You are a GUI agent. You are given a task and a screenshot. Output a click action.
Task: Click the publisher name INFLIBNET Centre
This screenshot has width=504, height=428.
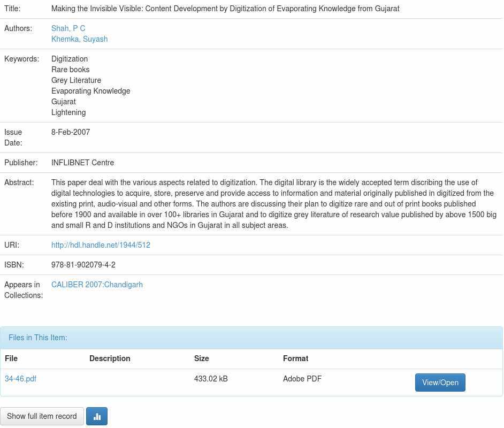pyautogui.click(x=82, y=163)
